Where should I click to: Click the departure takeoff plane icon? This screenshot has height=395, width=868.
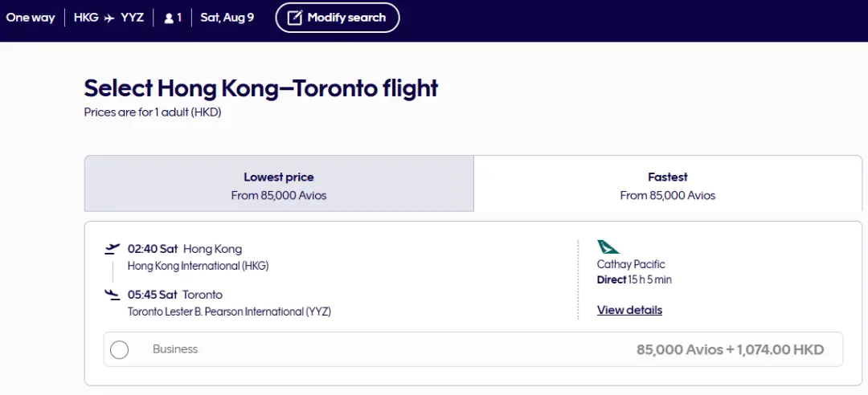tap(113, 249)
